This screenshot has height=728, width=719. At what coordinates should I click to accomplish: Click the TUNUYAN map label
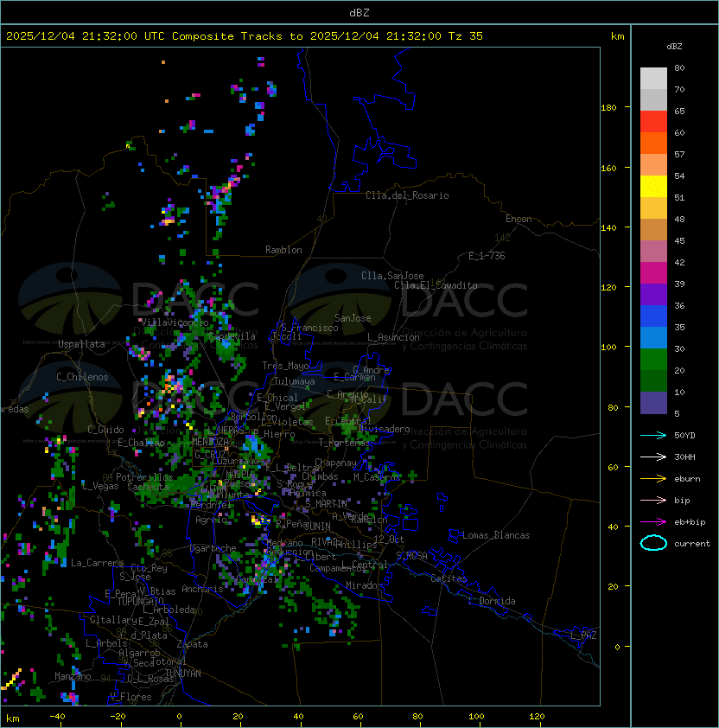[x=182, y=674]
